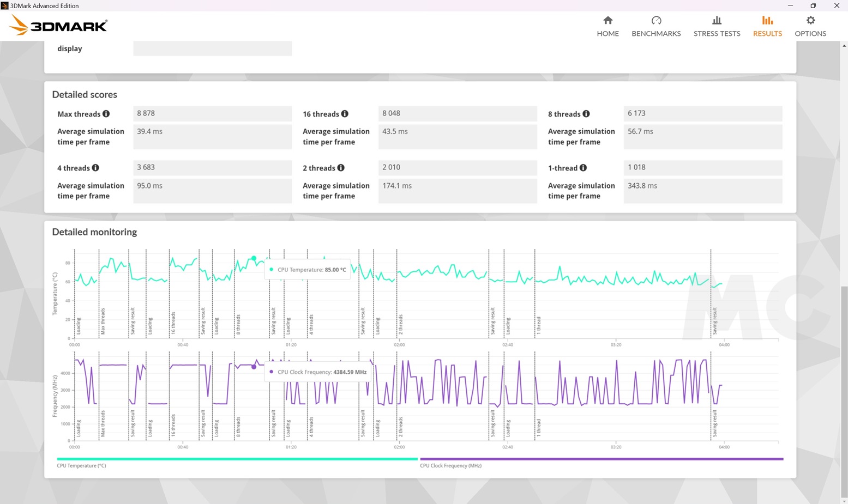Open the Options gear icon
Screen dimensions: 848x504
click(810, 21)
